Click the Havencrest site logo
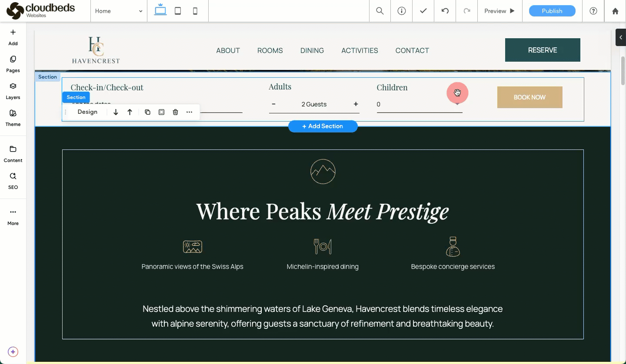The height and width of the screenshot is (364, 626). pos(96,50)
